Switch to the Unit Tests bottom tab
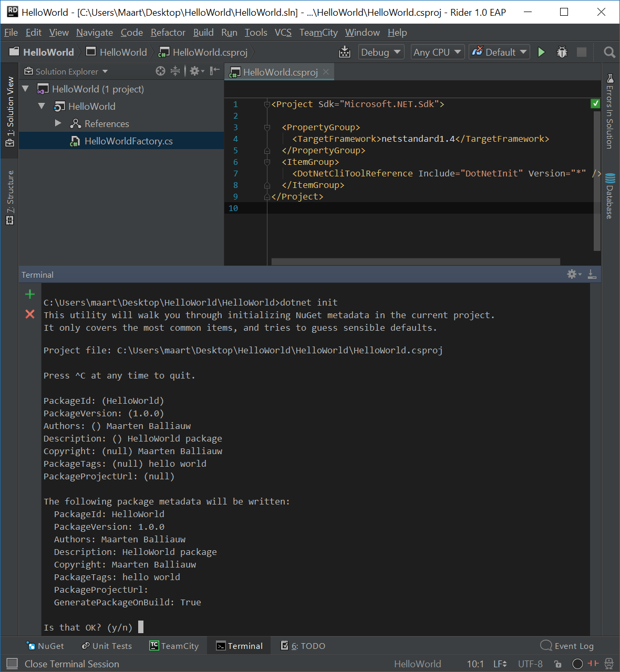The image size is (620, 672). [107, 646]
